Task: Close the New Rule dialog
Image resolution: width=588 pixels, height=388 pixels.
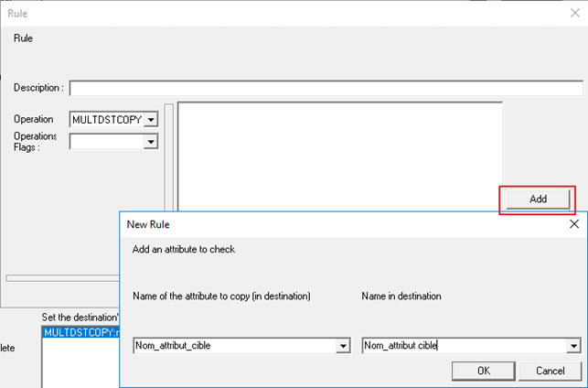Action: click(574, 224)
